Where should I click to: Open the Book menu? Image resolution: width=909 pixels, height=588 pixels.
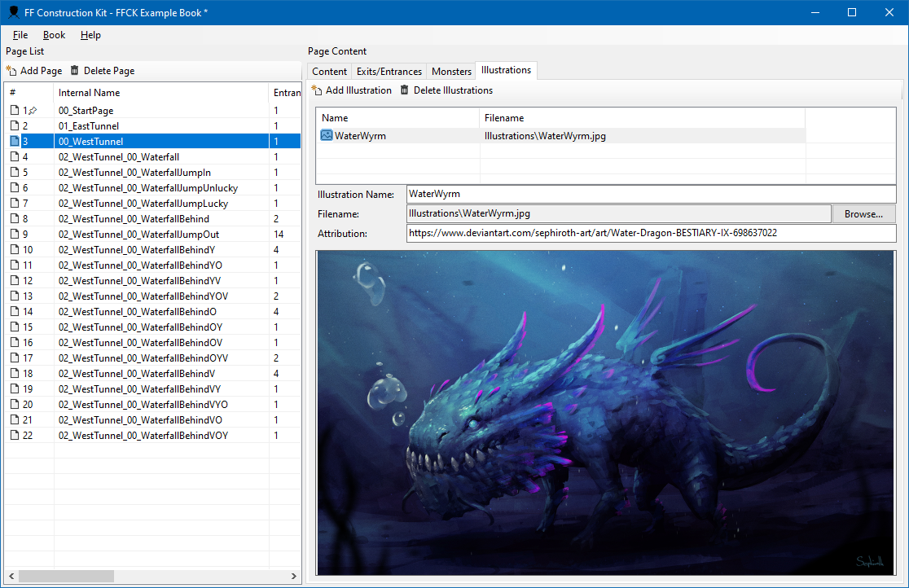pyautogui.click(x=54, y=35)
